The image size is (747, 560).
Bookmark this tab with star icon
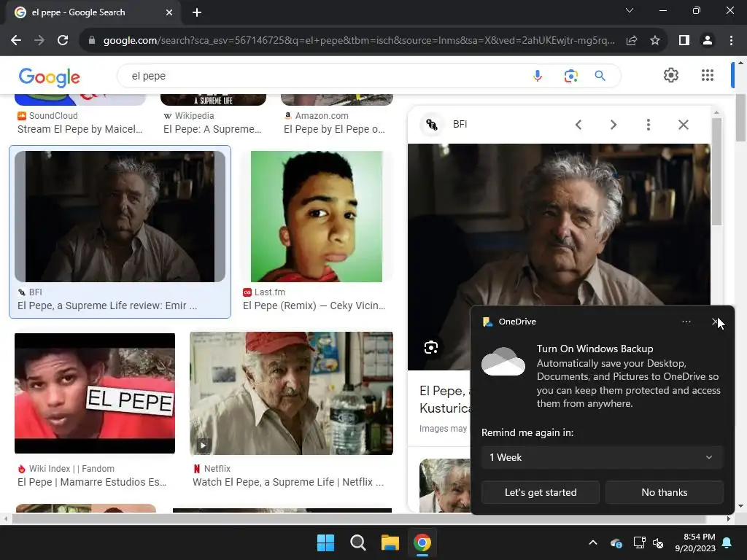click(x=655, y=41)
